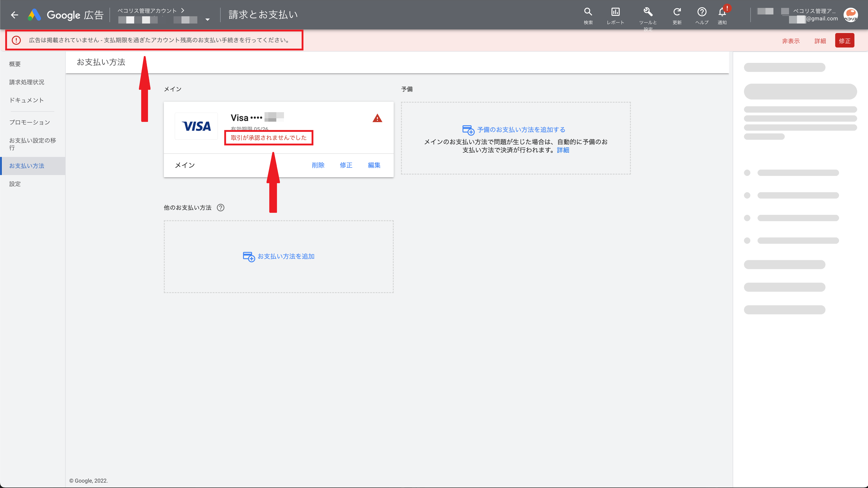This screenshot has height=488, width=868.
Task: Open ドキュメント sidebar item
Action: click(x=26, y=100)
